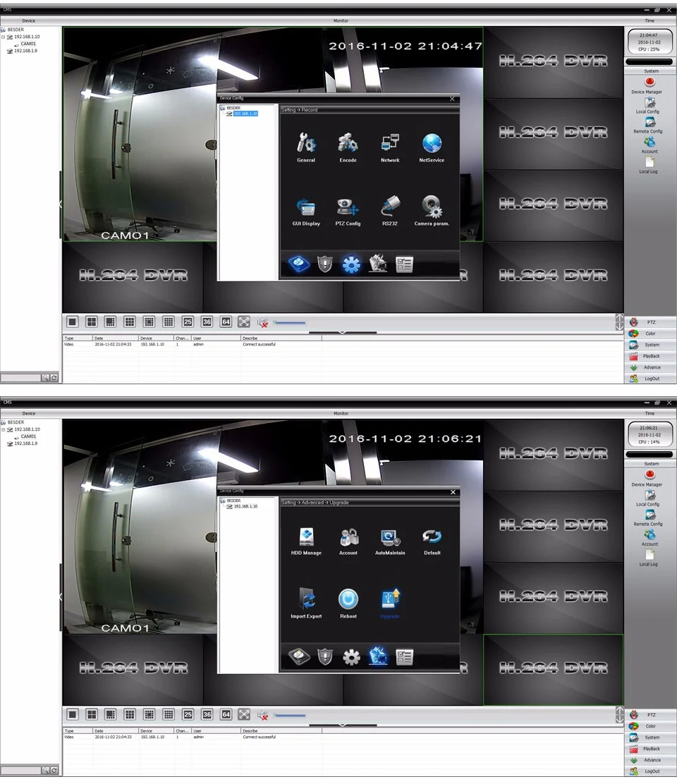The width and height of the screenshot is (677, 784).
Task: Switch to Alarm shield tab in Upgrade dialog
Action: pos(325,656)
